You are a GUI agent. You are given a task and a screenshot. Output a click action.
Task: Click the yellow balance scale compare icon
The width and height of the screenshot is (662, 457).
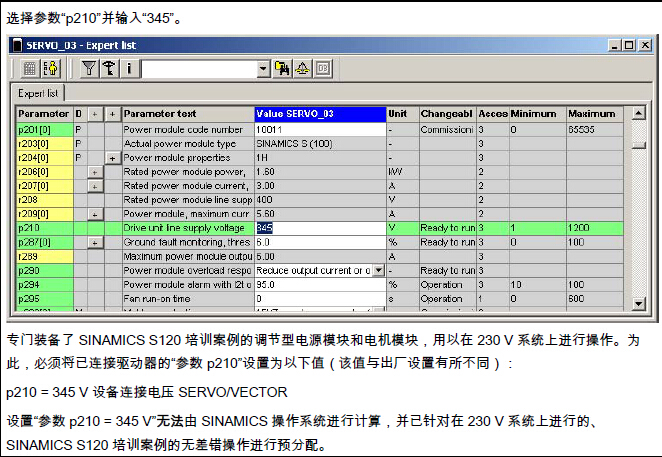tap(302, 68)
